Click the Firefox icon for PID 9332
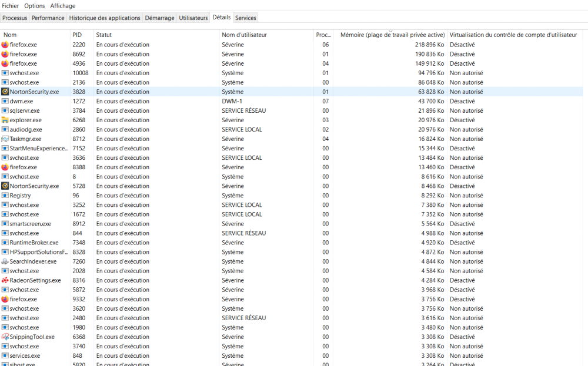588x366 pixels. 5,299
